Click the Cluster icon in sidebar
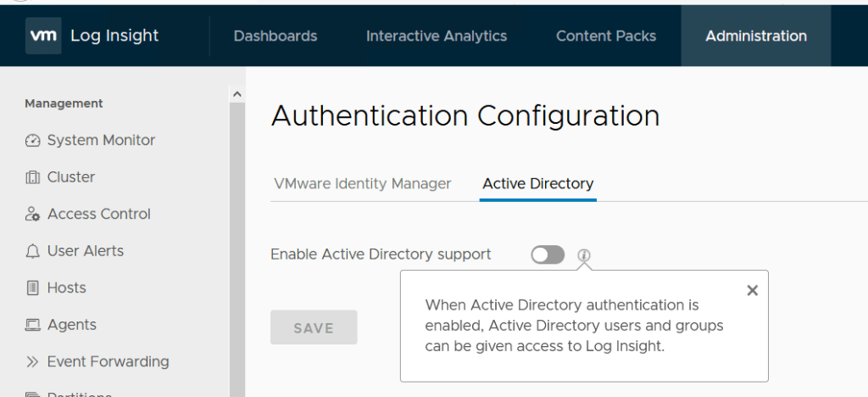The width and height of the screenshot is (868, 397). [x=33, y=177]
